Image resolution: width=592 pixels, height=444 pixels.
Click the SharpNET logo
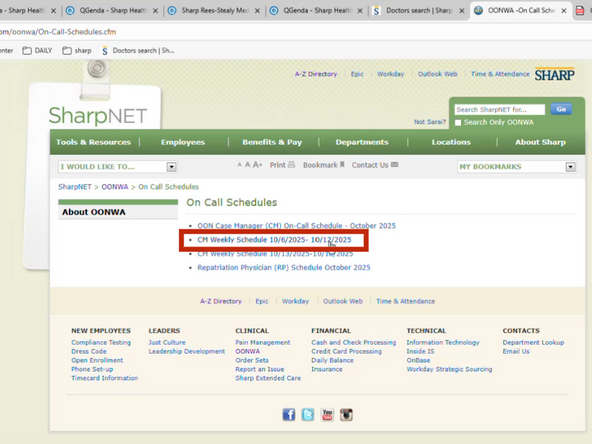click(98, 115)
